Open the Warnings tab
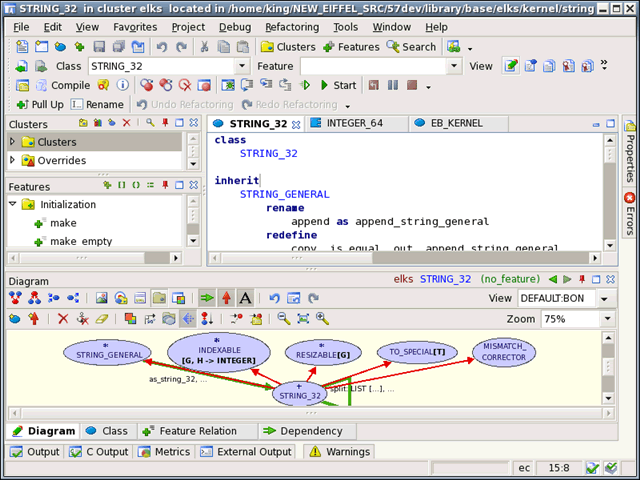The height and width of the screenshot is (480, 640). [340, 452]
